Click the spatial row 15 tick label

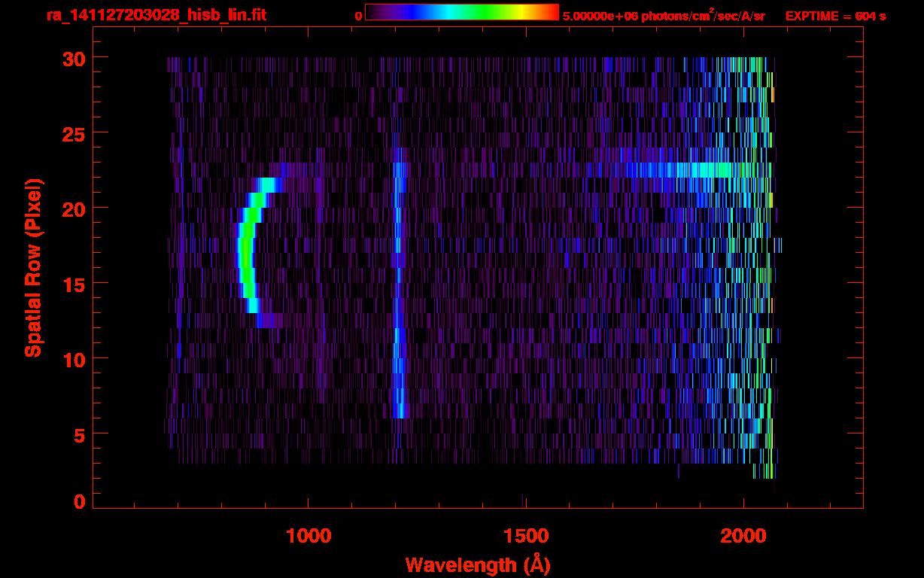click(74, 284)
